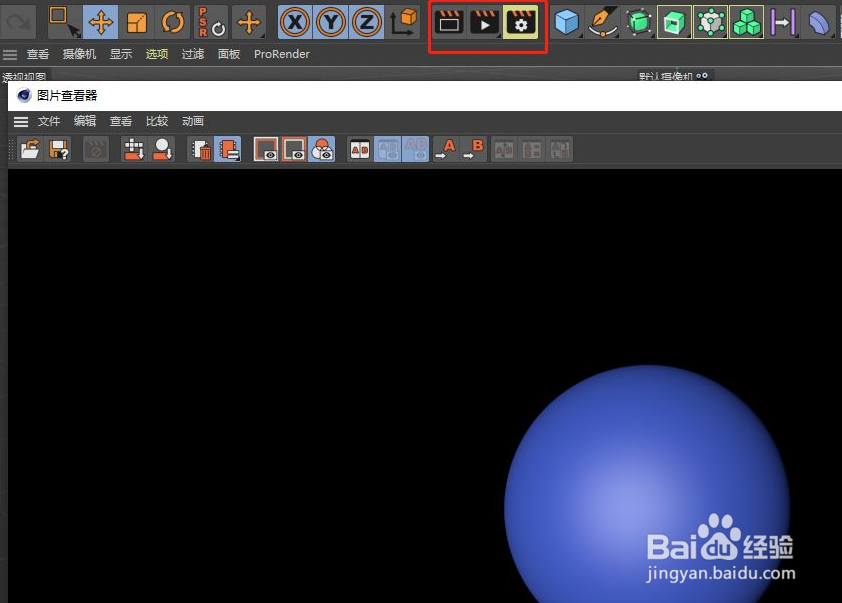Open viewport hamburger menu

point(10,54)
